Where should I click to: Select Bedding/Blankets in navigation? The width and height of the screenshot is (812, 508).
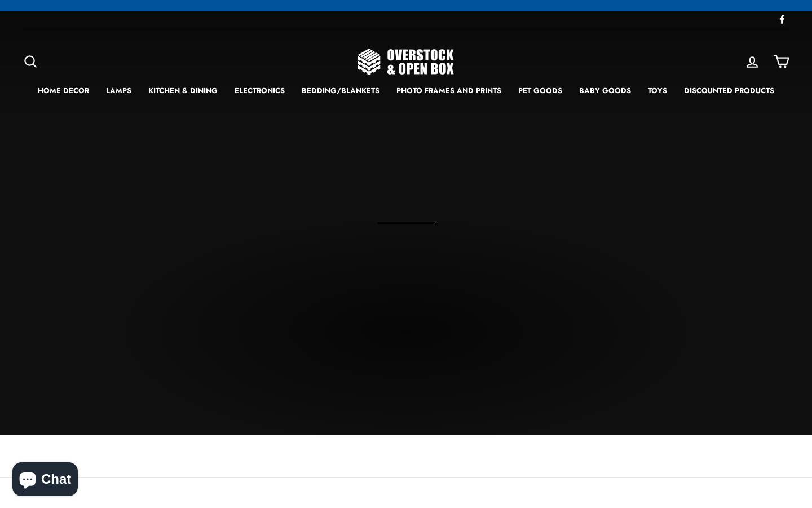(341, 91)
